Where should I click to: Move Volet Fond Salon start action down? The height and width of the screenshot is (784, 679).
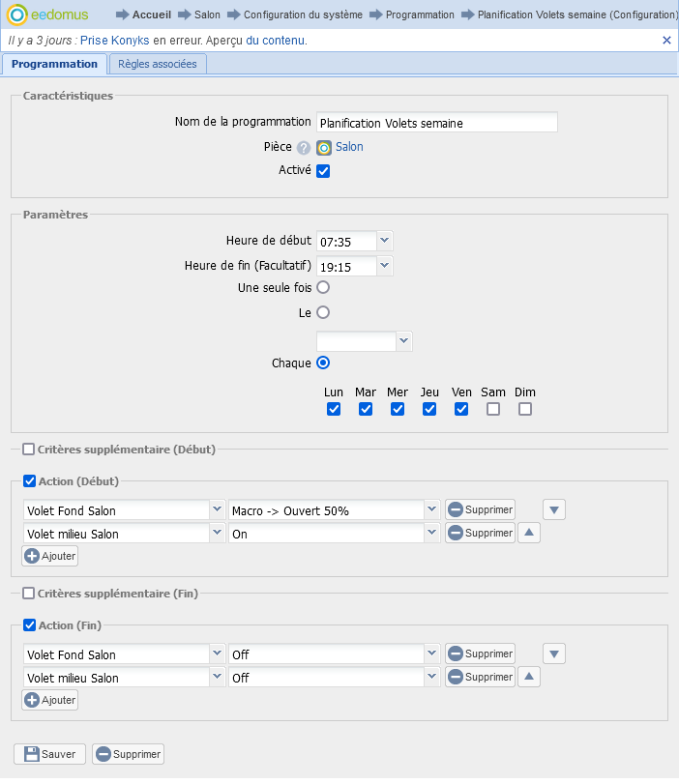tap(553, 509)
